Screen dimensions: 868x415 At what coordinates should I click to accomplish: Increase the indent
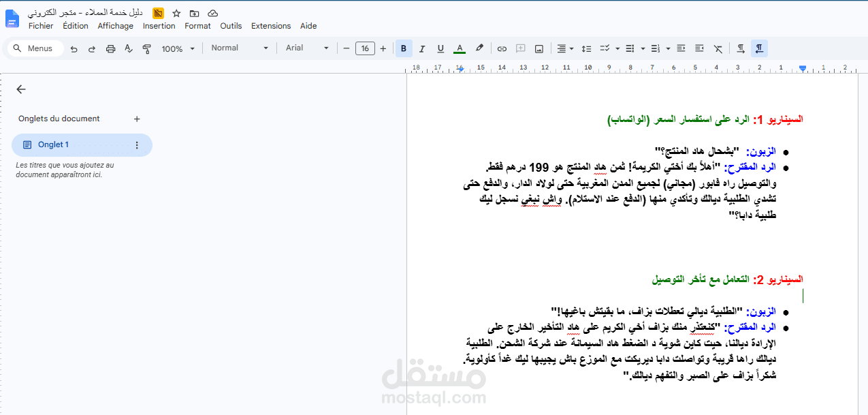(699, 48)
